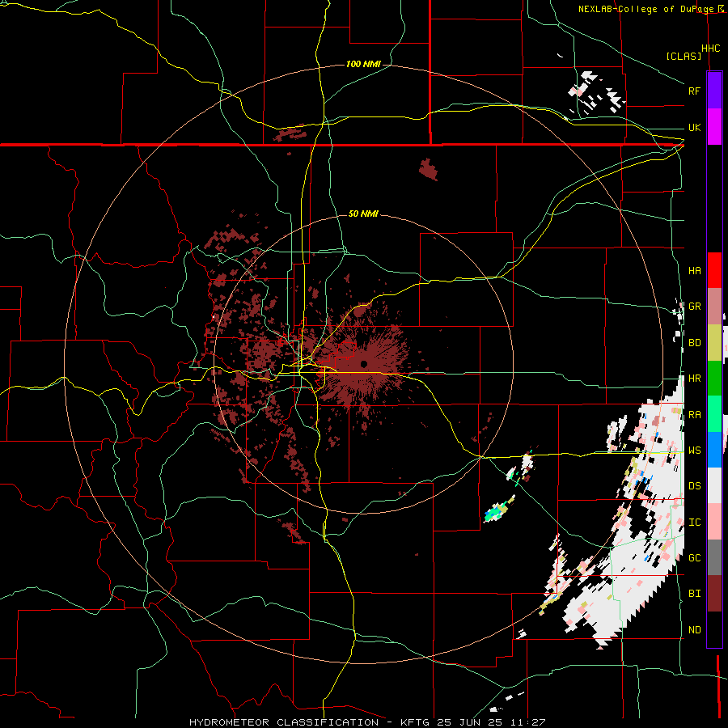
Task: Click the GC legend label
Action: 695,558
